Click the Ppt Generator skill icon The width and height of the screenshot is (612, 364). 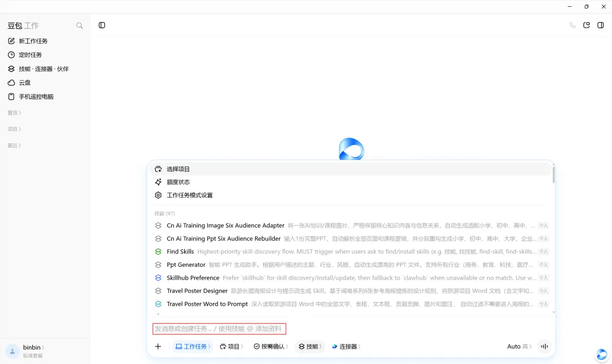click(158, 264)
